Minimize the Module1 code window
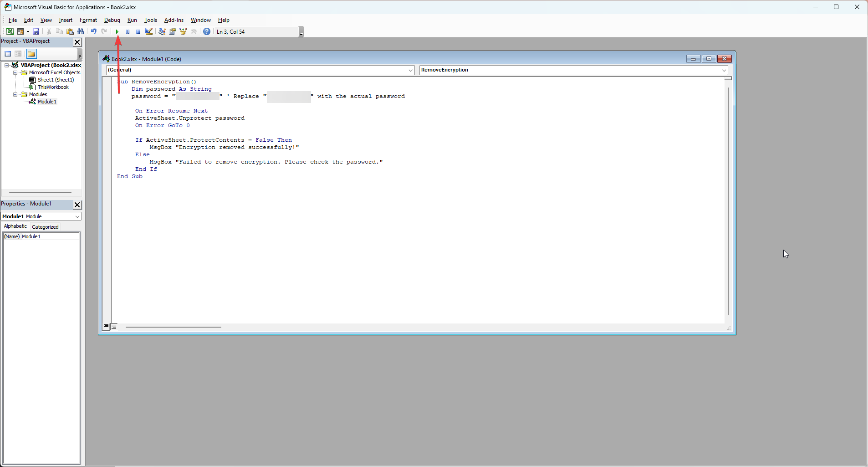The height and width of the screenshot is (467, 868). pos(693,59)
